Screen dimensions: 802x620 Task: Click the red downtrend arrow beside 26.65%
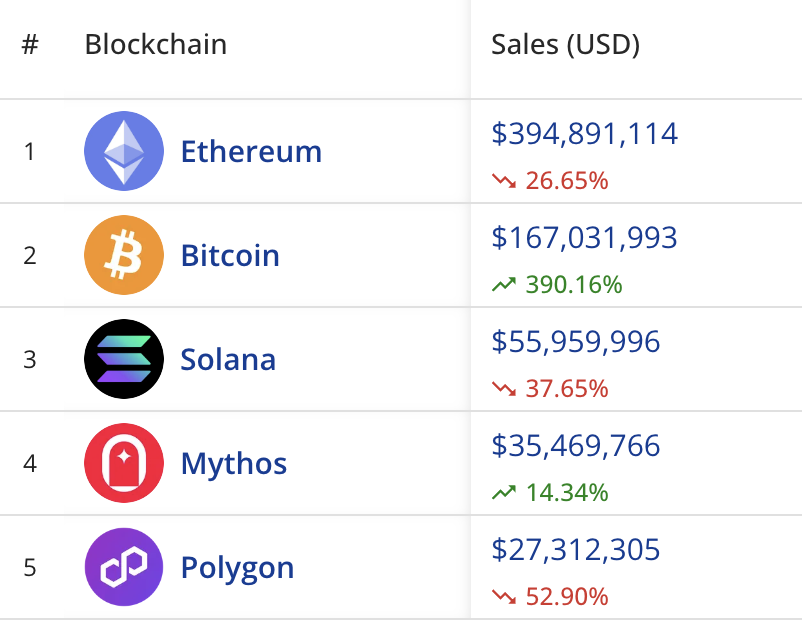tap(504, 181)
